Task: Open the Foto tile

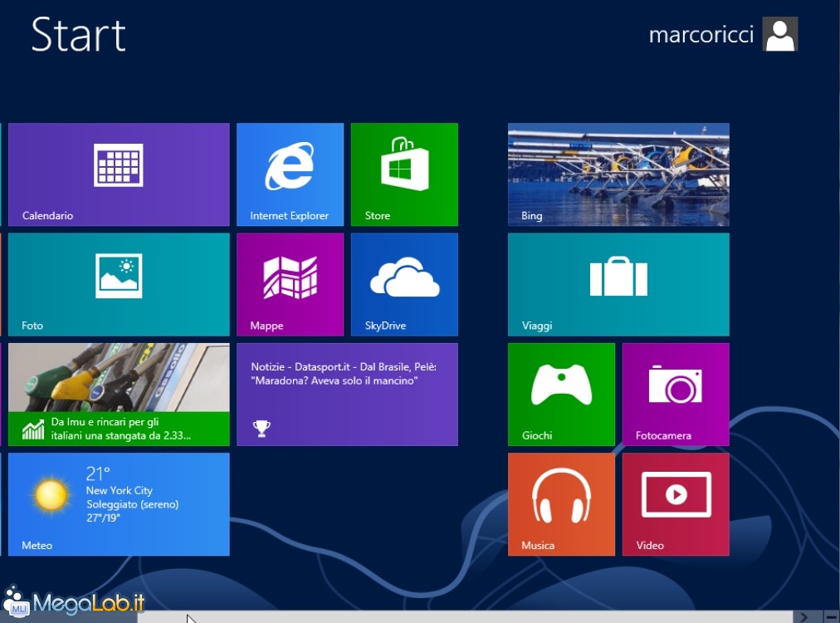Action: tap(119, 284)
